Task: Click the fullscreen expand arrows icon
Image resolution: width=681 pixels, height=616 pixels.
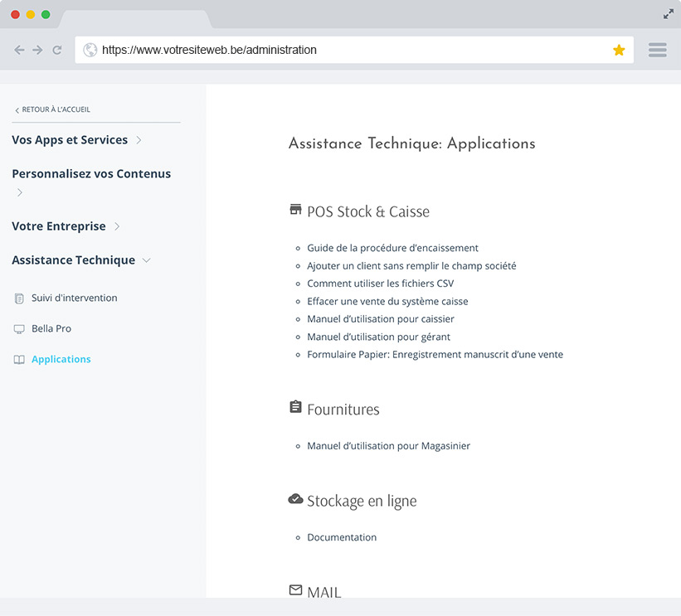Action: [x=669, y=14]
